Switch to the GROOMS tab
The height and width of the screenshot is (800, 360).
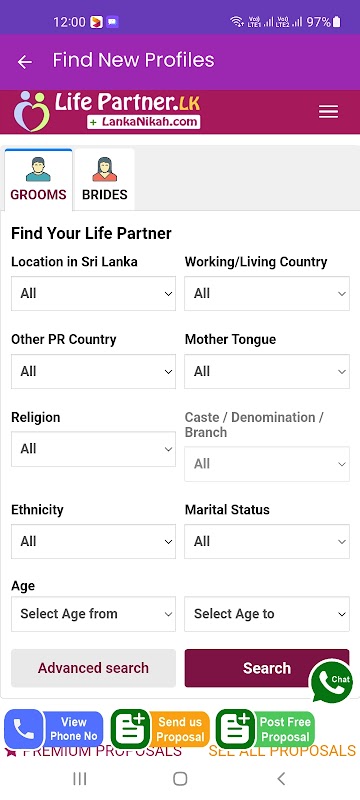pos(38,179)
